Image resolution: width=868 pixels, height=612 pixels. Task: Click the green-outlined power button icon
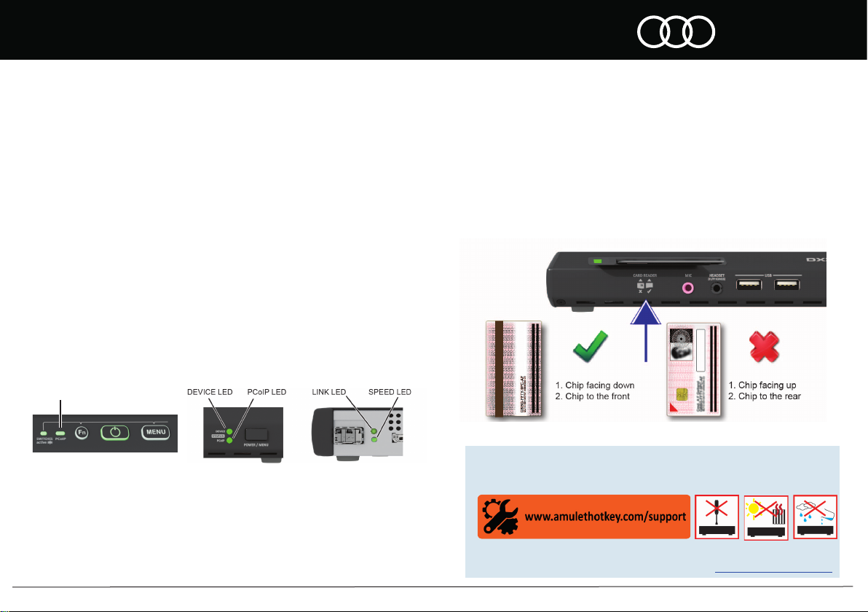114,433
